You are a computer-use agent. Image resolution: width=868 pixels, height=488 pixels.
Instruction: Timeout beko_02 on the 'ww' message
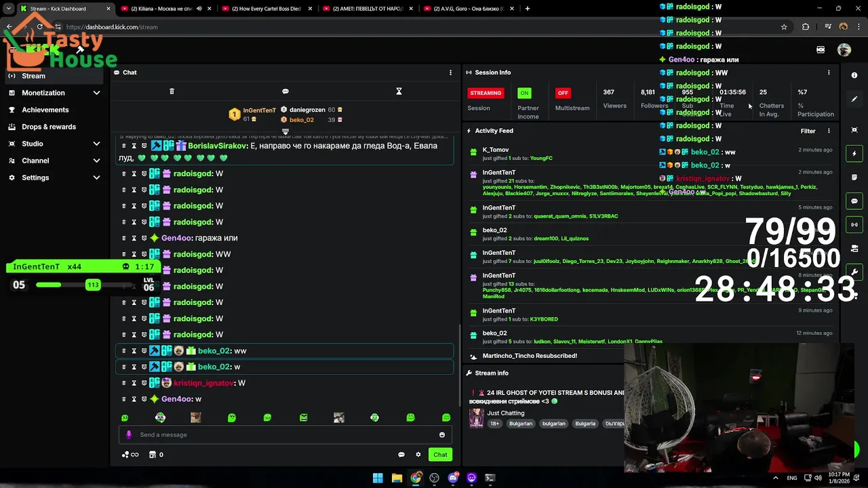[134, 351]
